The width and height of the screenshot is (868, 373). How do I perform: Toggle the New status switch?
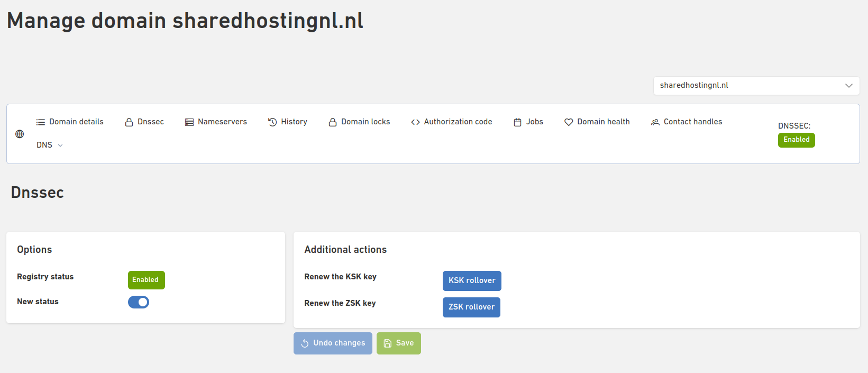point(139,302)
